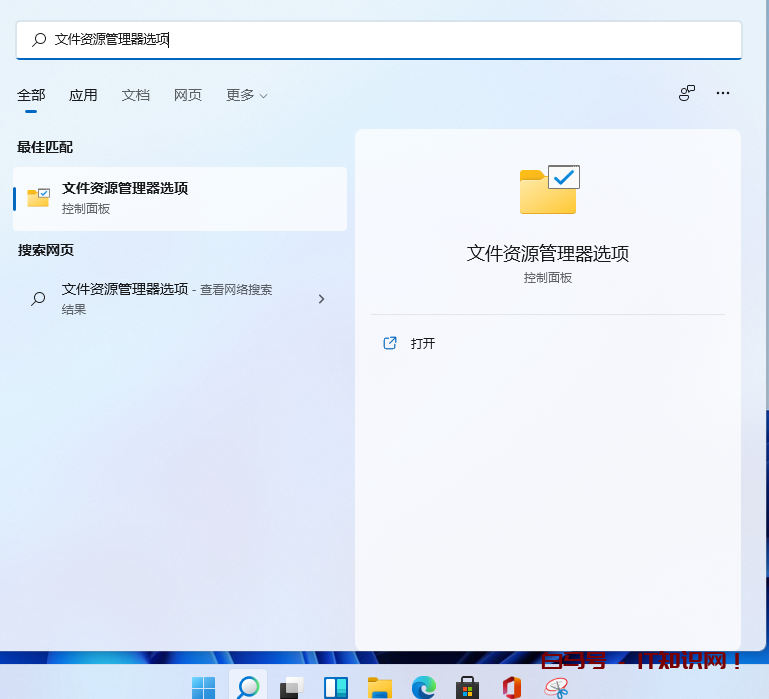
Task: Expand web search result with chevron arrow
Action: (x=321, y=298)
